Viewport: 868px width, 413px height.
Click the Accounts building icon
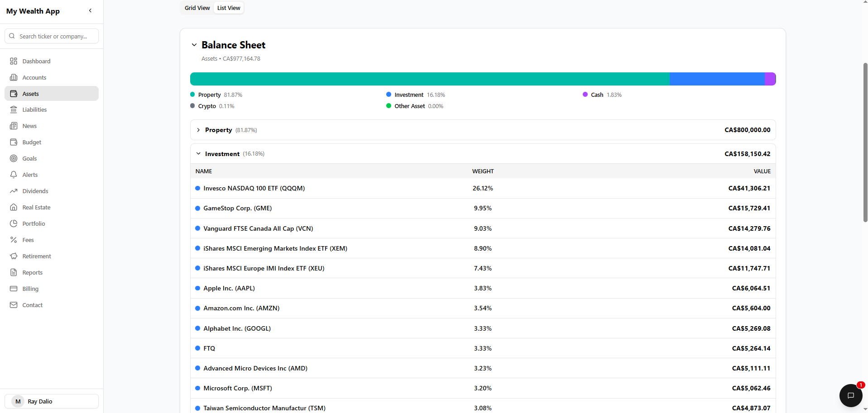click(14, 77)
